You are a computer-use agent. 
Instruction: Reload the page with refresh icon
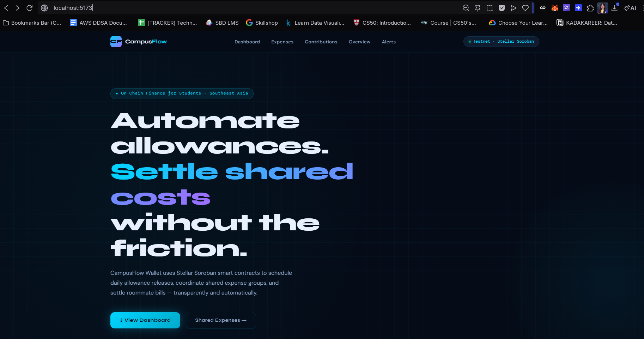tap(30, 8)
